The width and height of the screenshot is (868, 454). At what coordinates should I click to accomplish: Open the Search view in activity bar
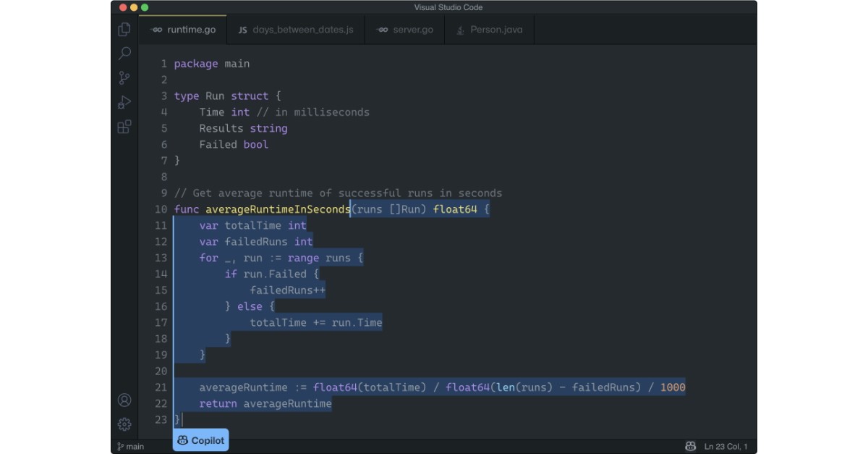point(124,54)
